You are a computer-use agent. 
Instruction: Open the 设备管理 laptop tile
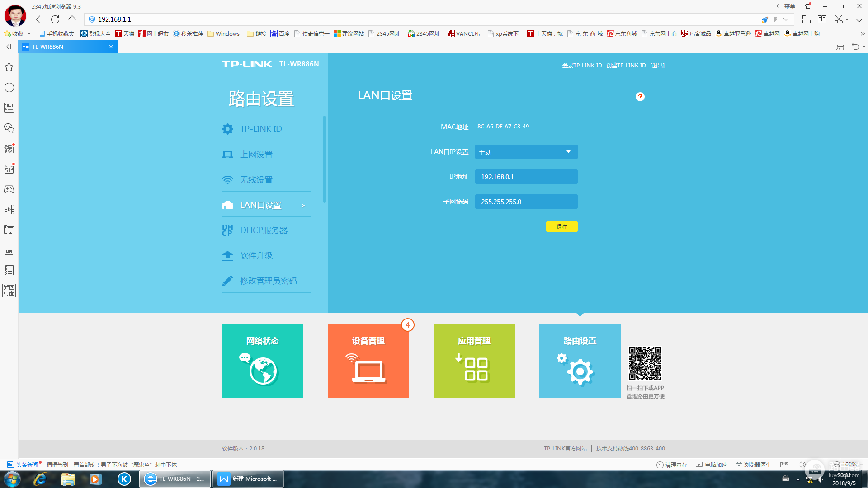368,361
